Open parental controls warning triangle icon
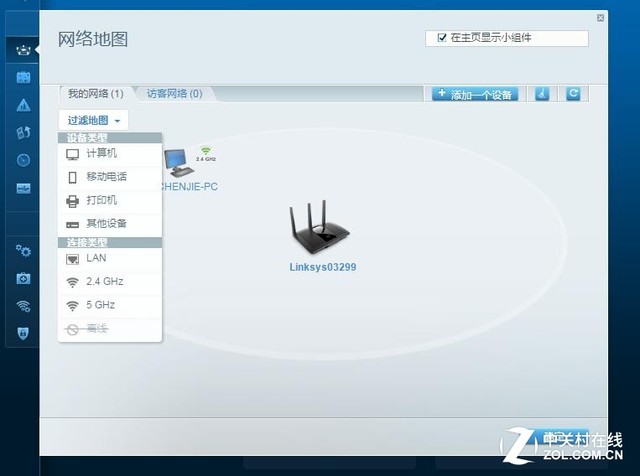This screenshot has height=476, width=640. pos(23,105)
